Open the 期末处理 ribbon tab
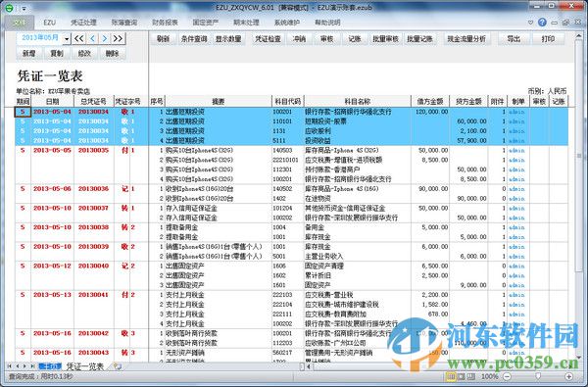Image resolution: width=588 pixels, height=387 pixels. pos(246,23)
